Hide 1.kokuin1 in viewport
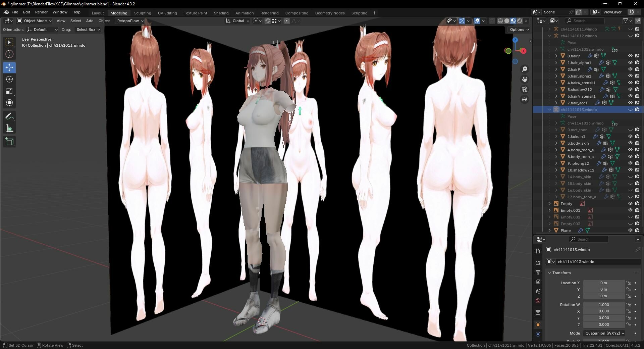Viewport: 644px width, 349px height. 630,137
